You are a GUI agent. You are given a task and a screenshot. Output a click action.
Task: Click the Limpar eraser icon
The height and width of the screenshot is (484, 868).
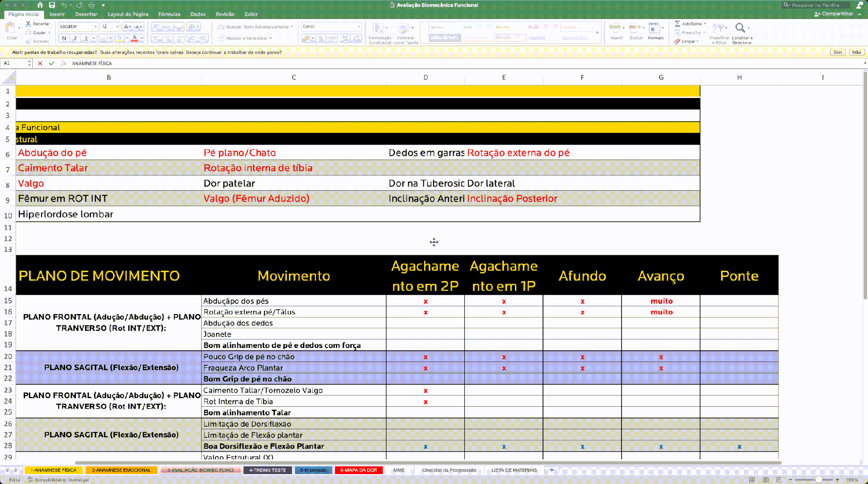[677, 41]
